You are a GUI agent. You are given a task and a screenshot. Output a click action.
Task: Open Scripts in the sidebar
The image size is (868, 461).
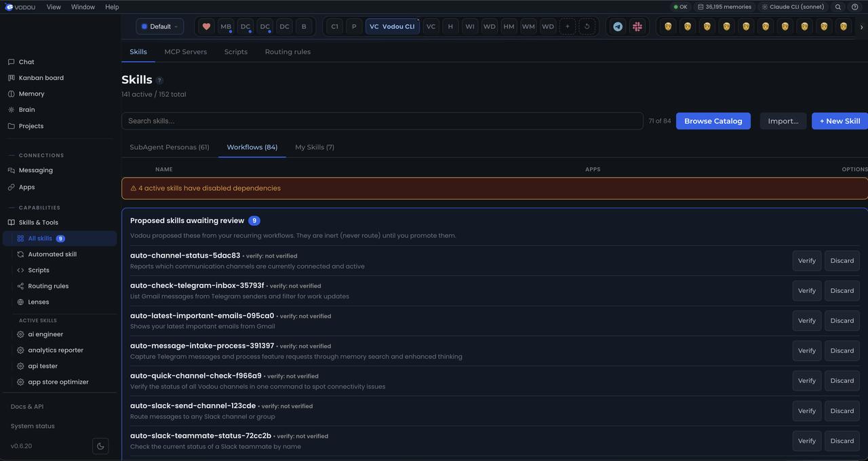pyautogui.click(x=39, y=270)
